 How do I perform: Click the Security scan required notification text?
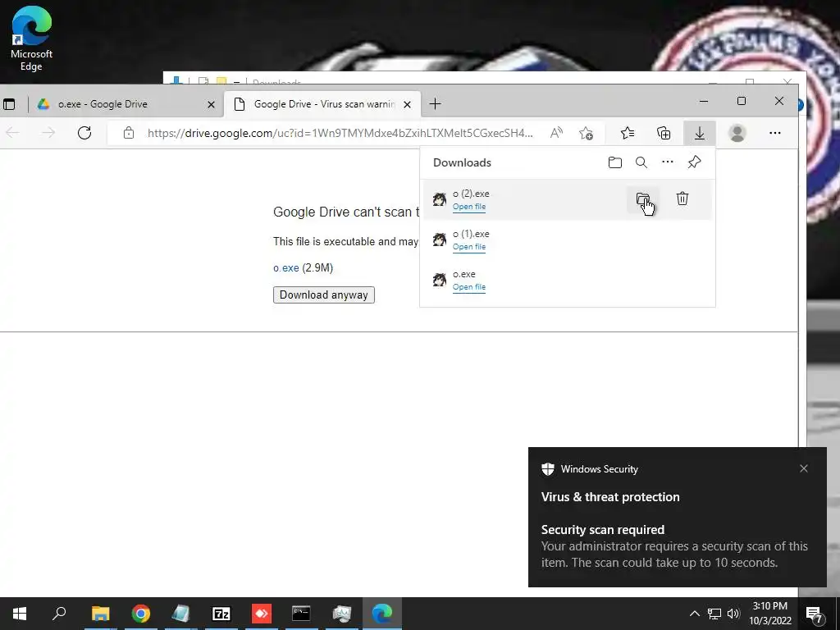pyautogui.click(x=603, y=530)
